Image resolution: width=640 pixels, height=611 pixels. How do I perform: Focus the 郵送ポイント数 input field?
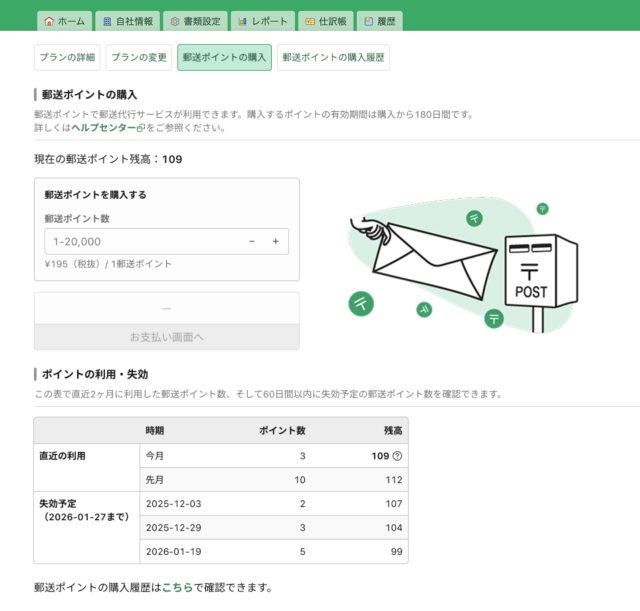[x=140, y=241]
